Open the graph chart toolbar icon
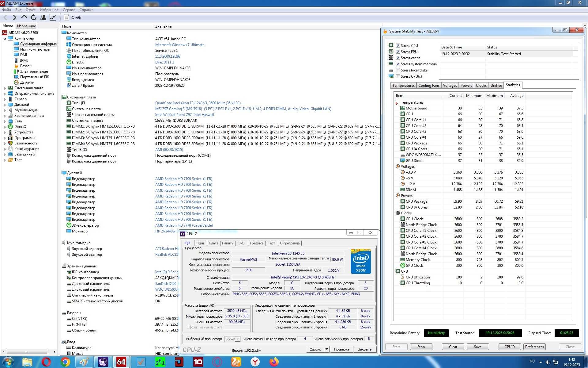The width and height of the screenshot is (588, 368). coord(53,17)
